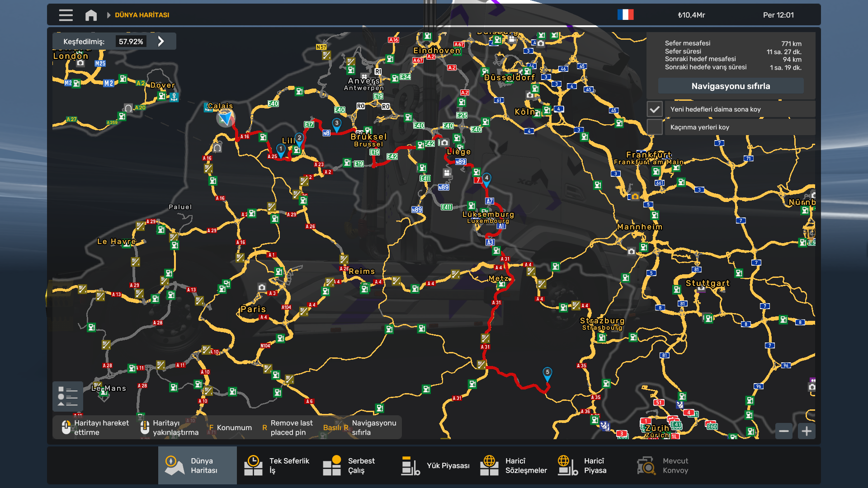The width and height of the screenshot is (868, 488).
Task: Click the Dover ferry port anchor icon
Action: point(174,97)
